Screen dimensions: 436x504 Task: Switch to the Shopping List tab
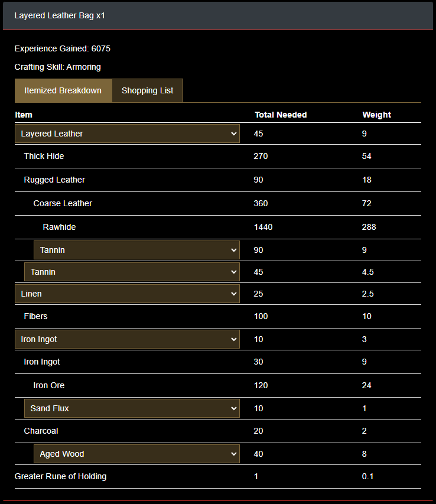tap(148, 90)
